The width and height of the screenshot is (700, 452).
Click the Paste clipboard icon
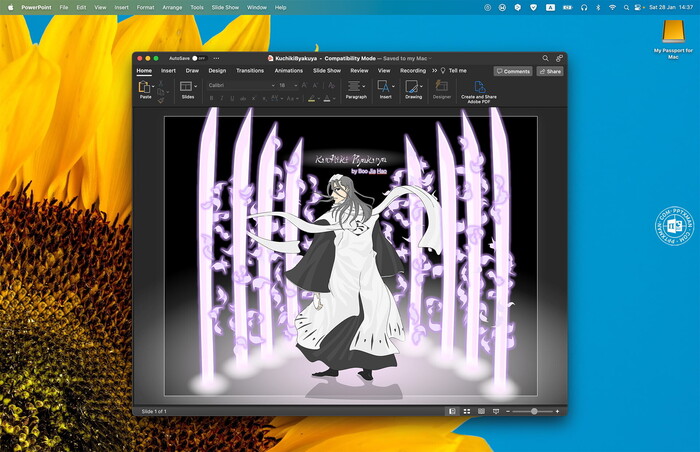(x=145, y=88)
